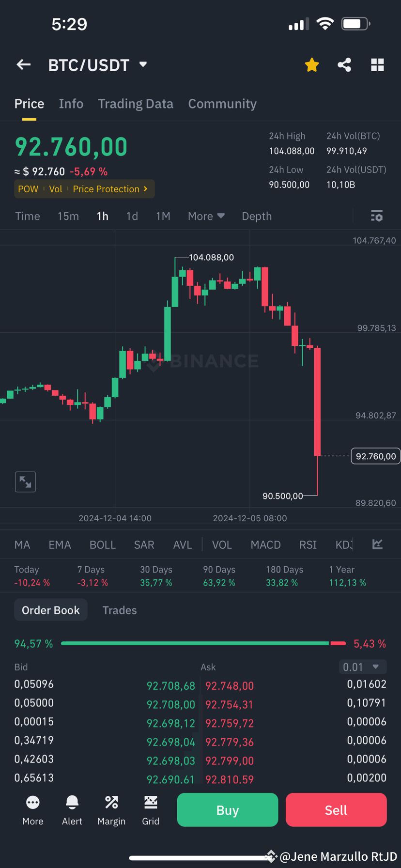Expand the More timeframe dropdown
401x868 pixels.
[206, 216]
